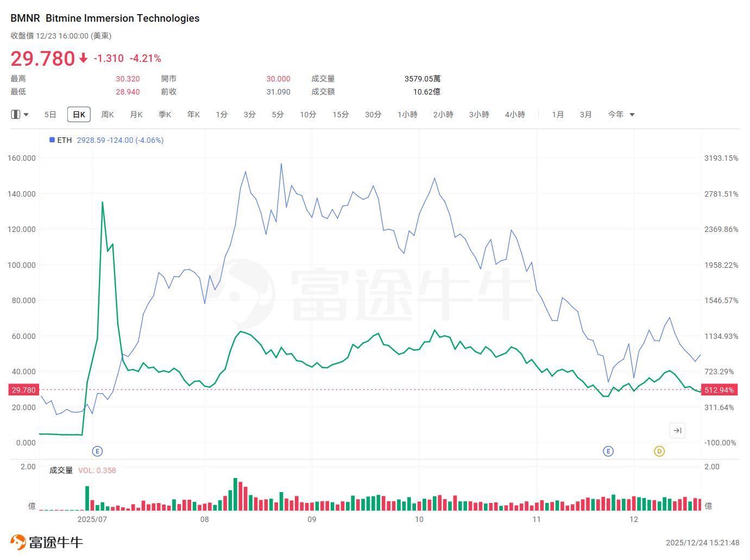Viewport: 750px width, 560px height.
Task: Click the dividend marker D near December
Action: coord(659,451)
